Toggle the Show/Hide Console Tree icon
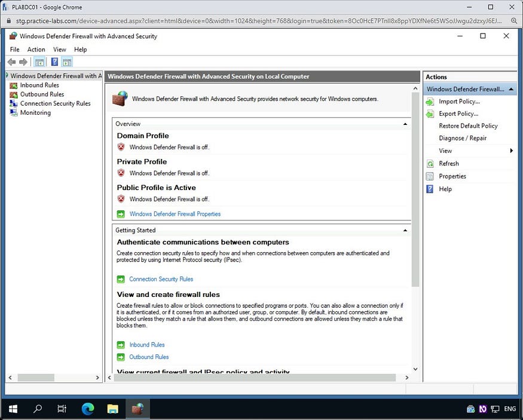This screenshot has width=523, height=420. pos(39,62)
